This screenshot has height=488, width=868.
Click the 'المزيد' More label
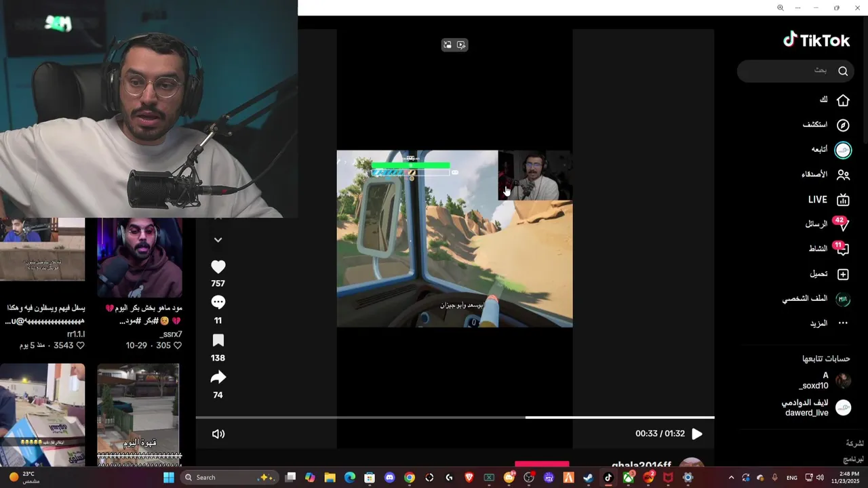tap(818, 323)
